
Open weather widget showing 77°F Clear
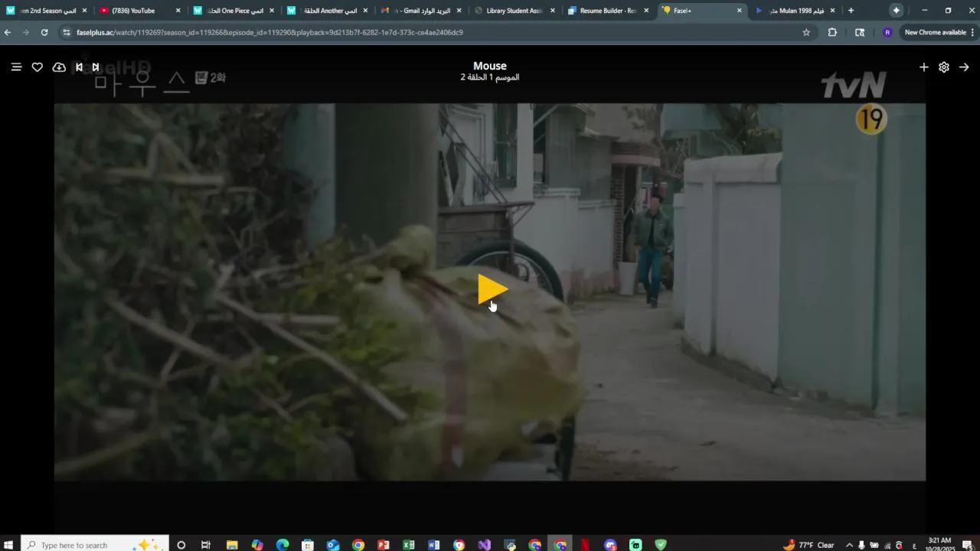809,545
